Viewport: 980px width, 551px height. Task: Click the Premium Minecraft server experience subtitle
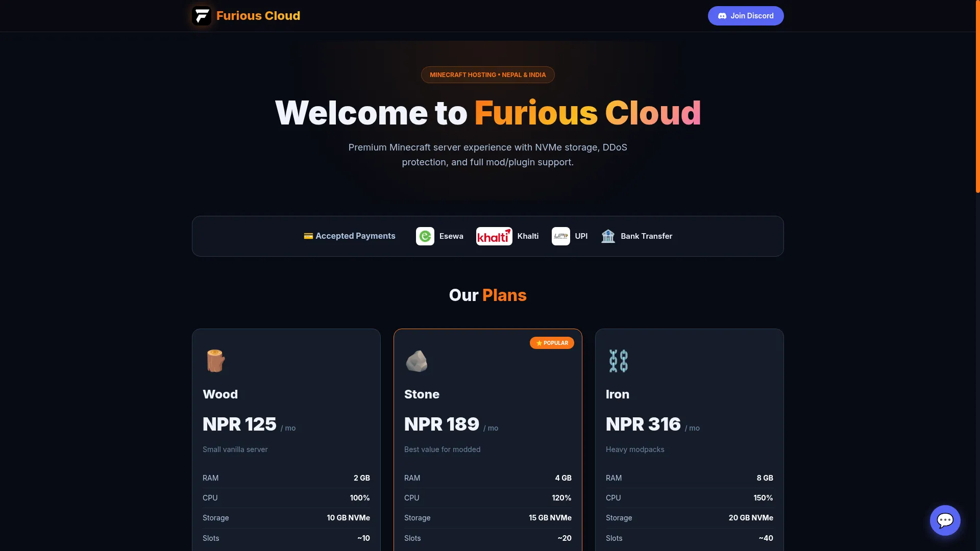(x=488, y=155)
